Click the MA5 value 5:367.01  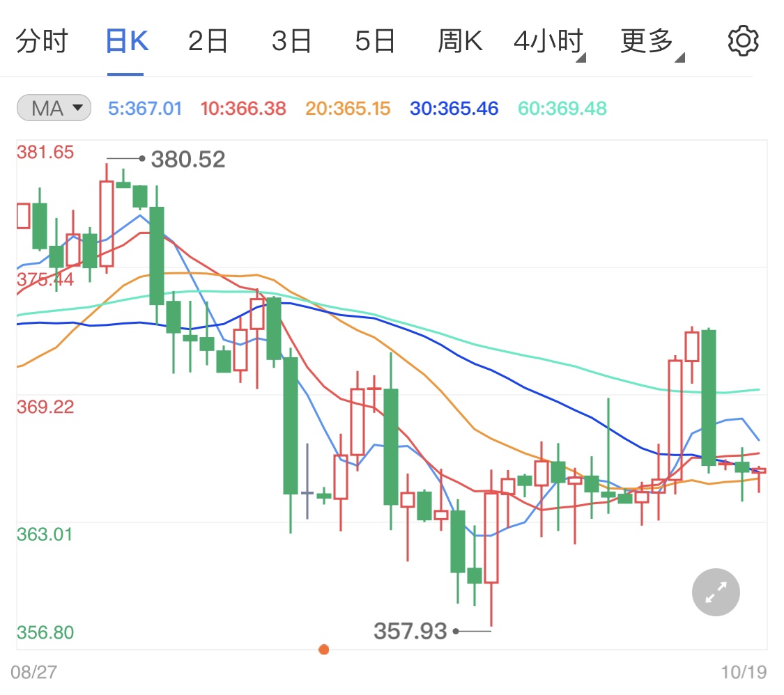pyautogui.click(x=144, y=109)
